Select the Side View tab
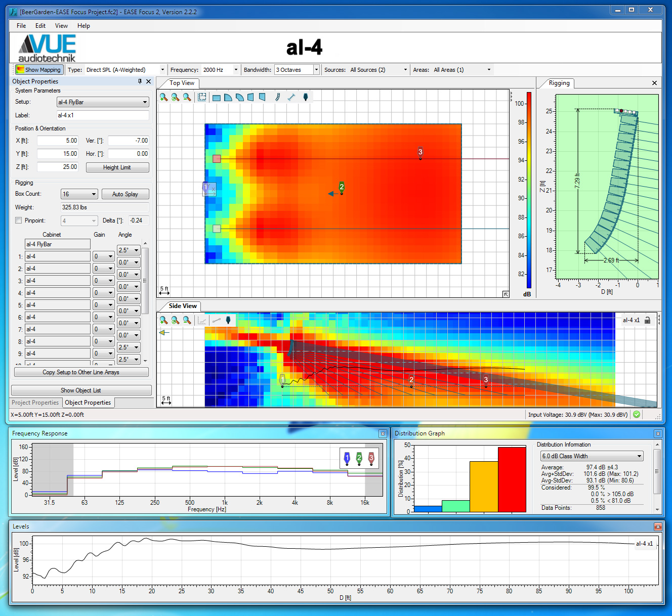672x616 pixels. (183, 306)
